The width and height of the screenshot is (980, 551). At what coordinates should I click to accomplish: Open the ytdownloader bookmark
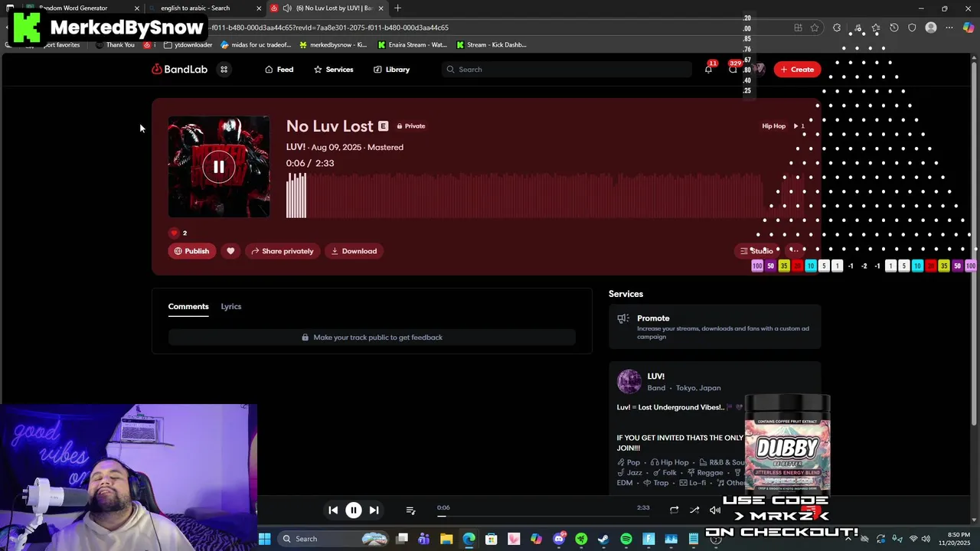188,45
